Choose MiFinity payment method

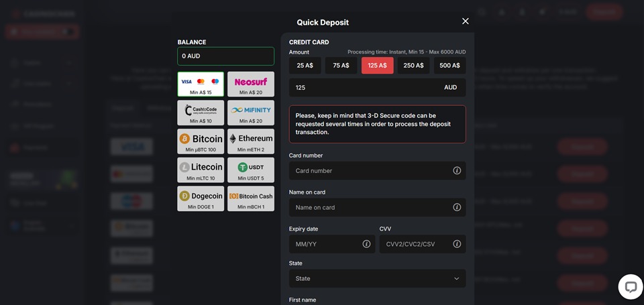pos(250,113)
